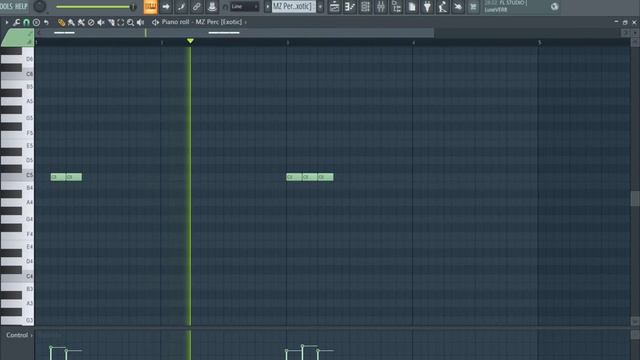Viewport: 640px width, 360px height.
Task: Click the first C5 note at bar 3
Action: tap(294, 177)
